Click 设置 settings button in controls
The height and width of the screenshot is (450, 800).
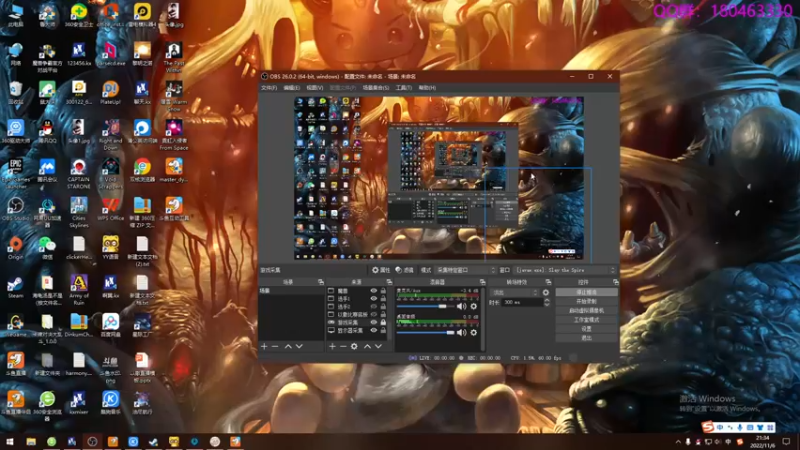[x=586, y=329]
